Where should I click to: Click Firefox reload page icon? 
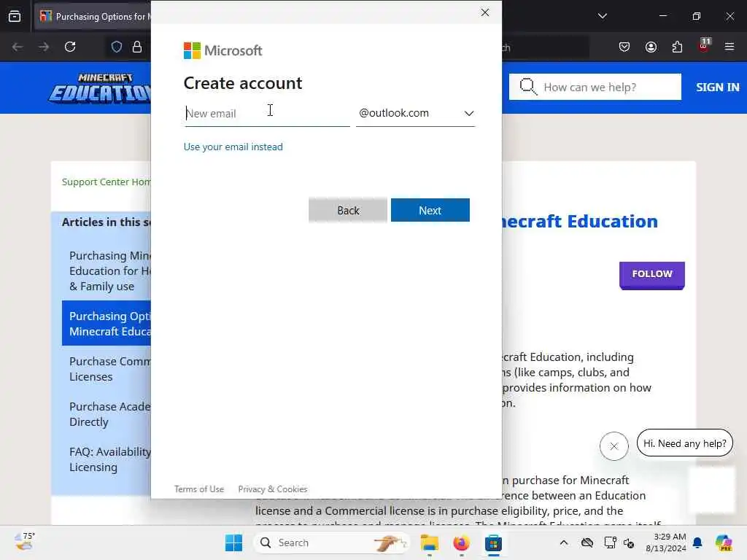pos(70,47)
